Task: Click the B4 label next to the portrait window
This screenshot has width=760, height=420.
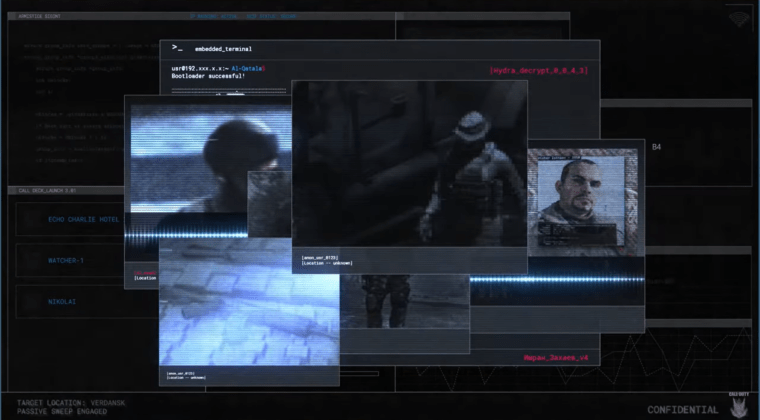Action: [x=656, y=147]
